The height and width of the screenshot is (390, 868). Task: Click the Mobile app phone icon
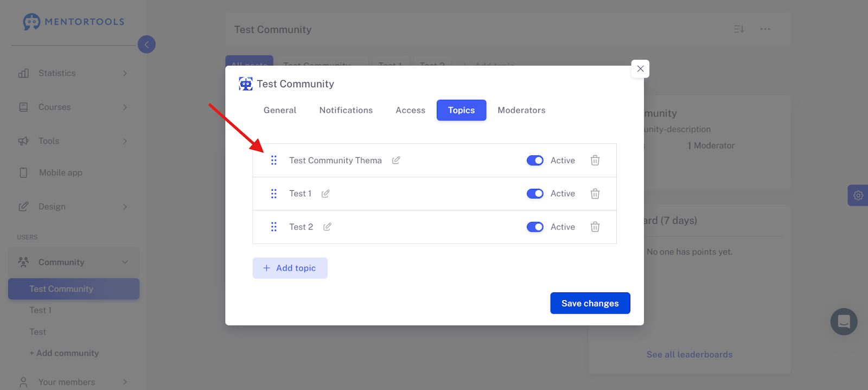(x=23, y=172)
